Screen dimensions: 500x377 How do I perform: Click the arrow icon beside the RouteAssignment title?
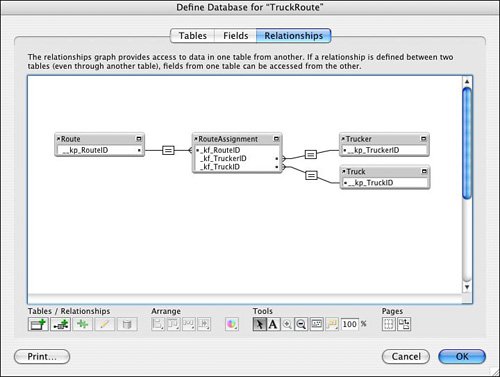coord(196,138)
